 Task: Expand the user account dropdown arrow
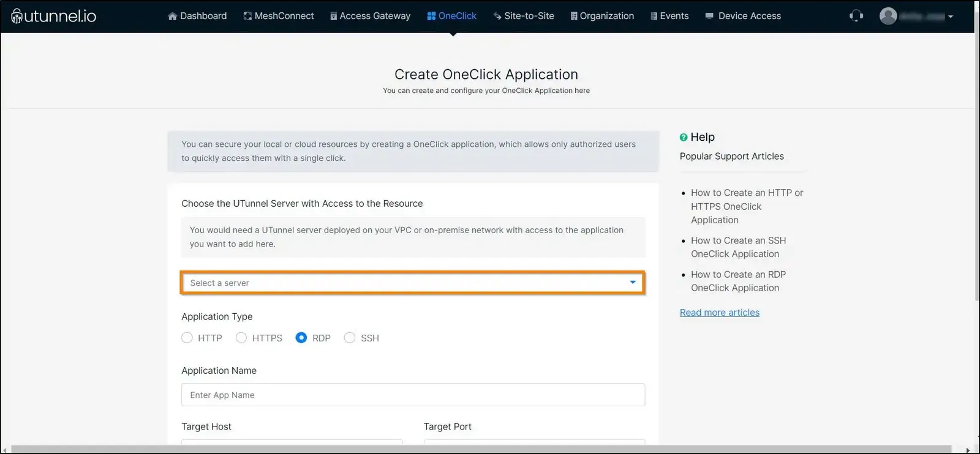(x=951, y=17)
